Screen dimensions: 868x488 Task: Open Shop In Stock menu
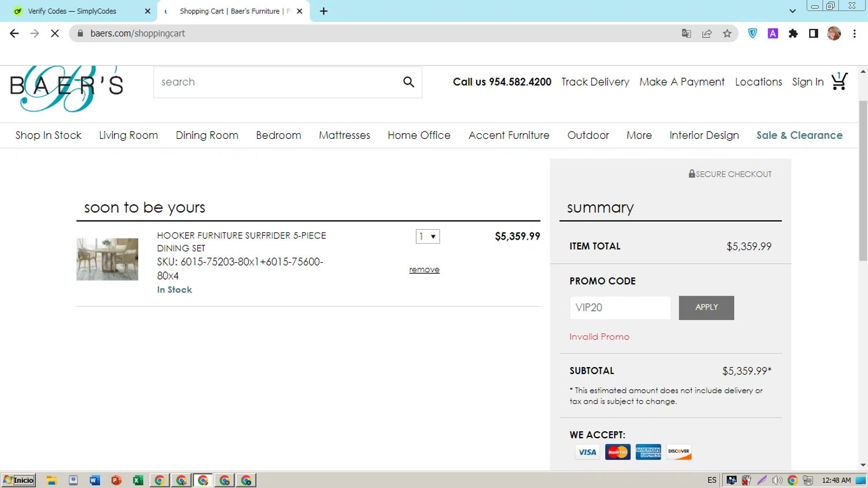click(49, 135)
